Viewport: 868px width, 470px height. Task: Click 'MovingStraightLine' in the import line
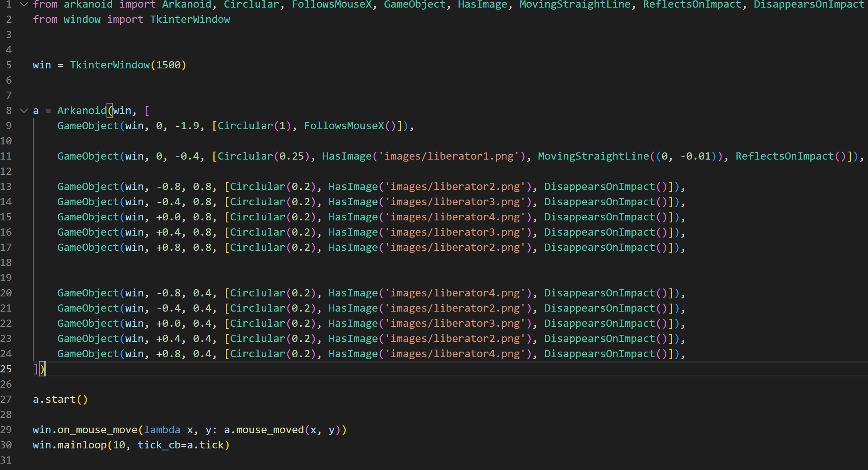tap(575, 4)
